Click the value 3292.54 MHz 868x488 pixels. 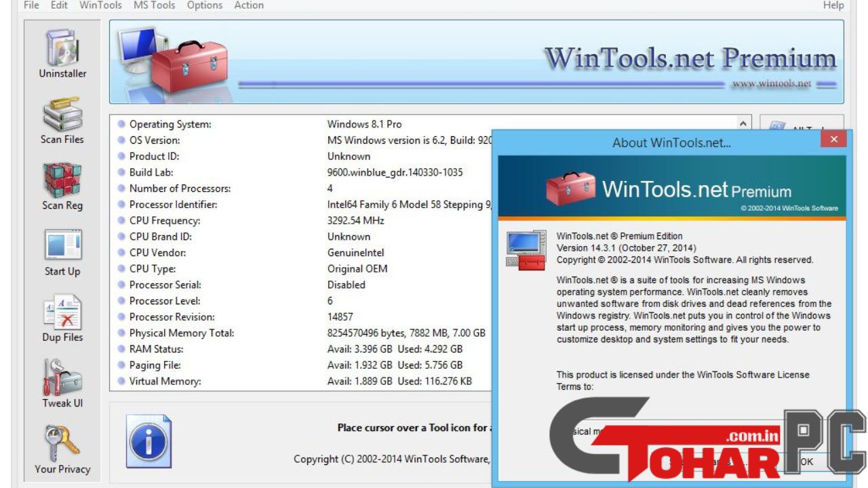[355, 221]
